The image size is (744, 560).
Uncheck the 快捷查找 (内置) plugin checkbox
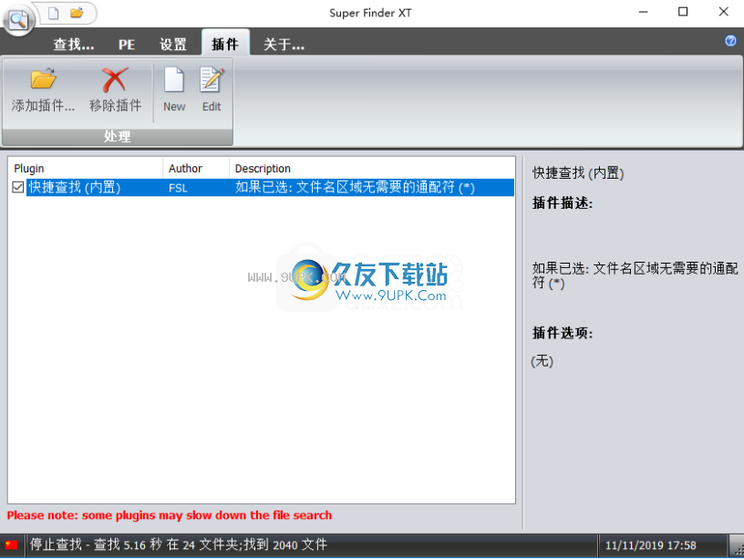coord(18,187)
